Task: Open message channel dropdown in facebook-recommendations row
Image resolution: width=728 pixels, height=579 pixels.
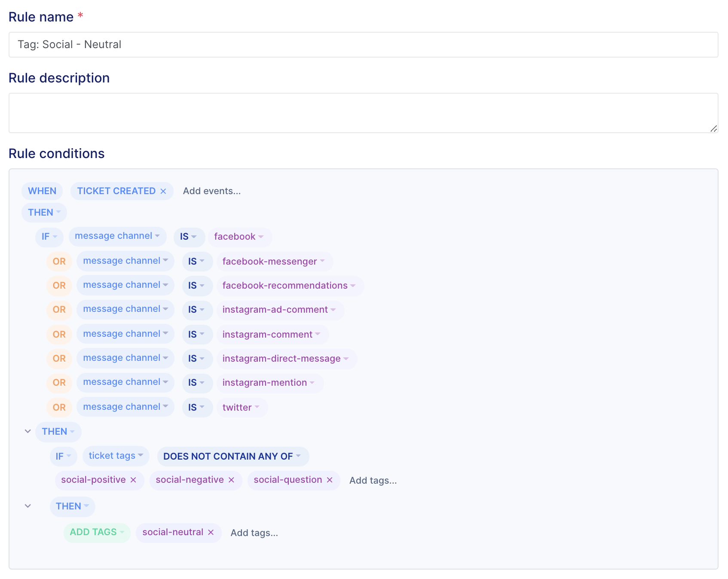Action: coord(125,285)
